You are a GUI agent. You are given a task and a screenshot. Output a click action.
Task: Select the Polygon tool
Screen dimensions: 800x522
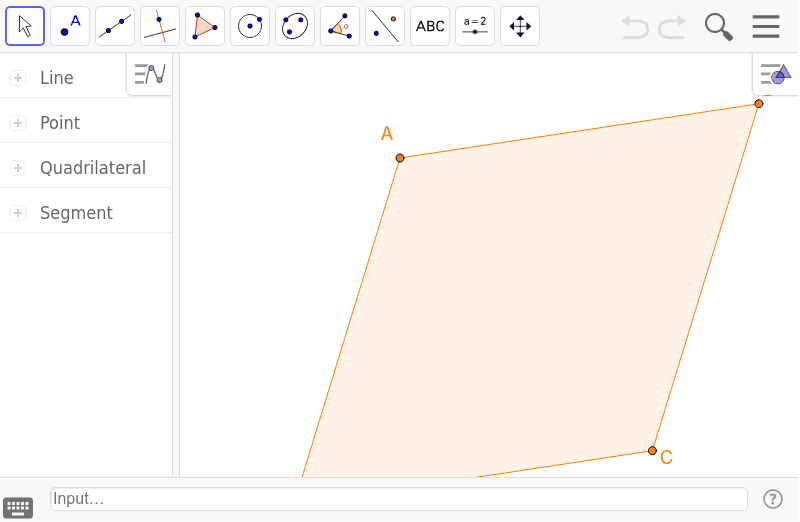pyautogui.click(x=205, y=26)
